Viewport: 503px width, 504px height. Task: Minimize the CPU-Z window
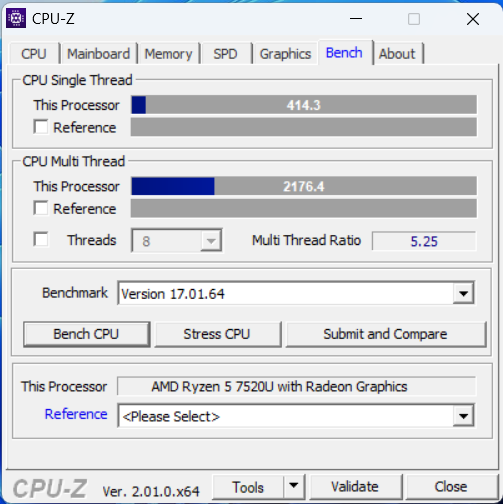356,19
